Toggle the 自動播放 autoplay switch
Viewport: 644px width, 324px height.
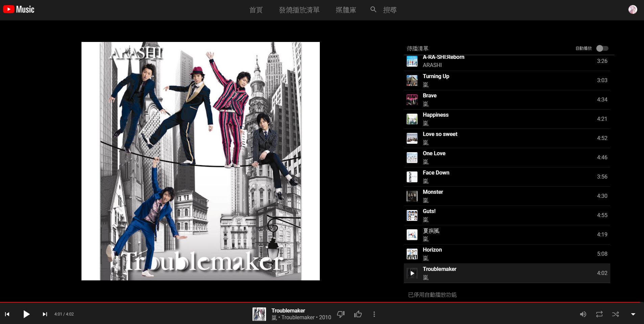(x=602, y=48)
